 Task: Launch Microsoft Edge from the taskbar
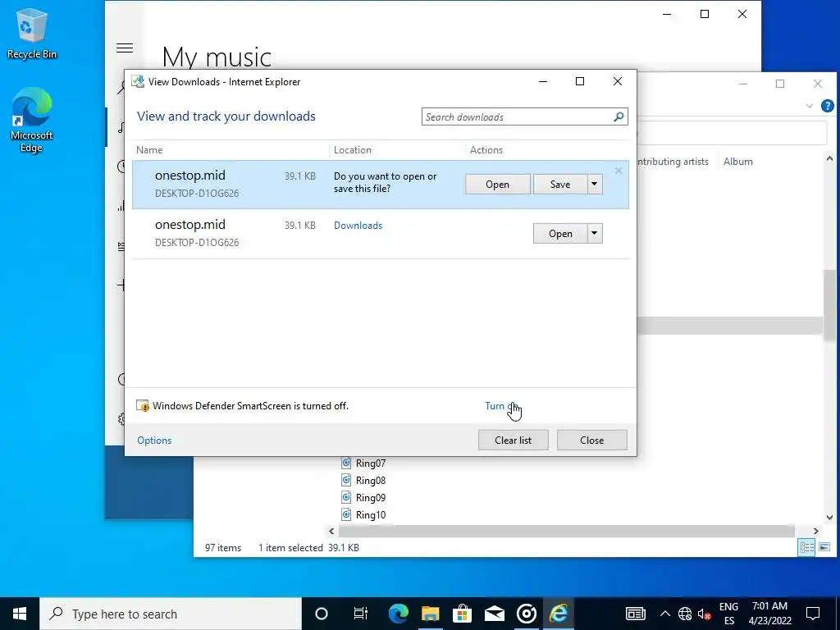pos(398,614)
